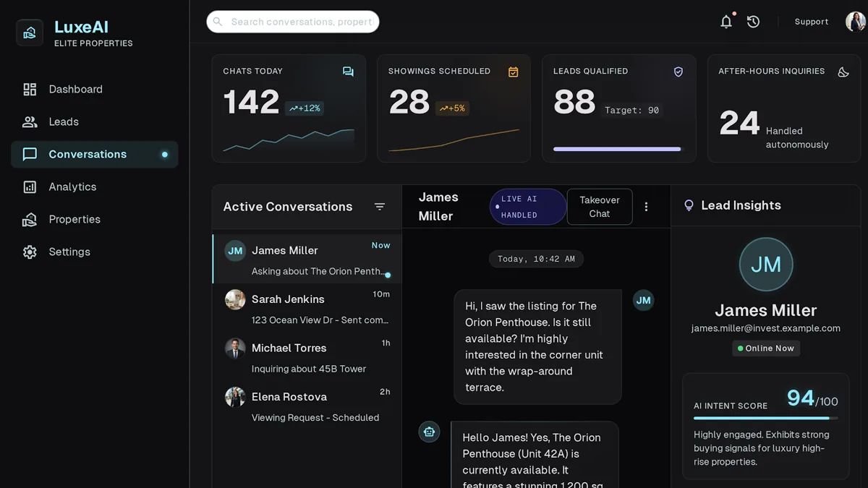
Task: Open the chat more options menu
Action: [x=646, y=207]
